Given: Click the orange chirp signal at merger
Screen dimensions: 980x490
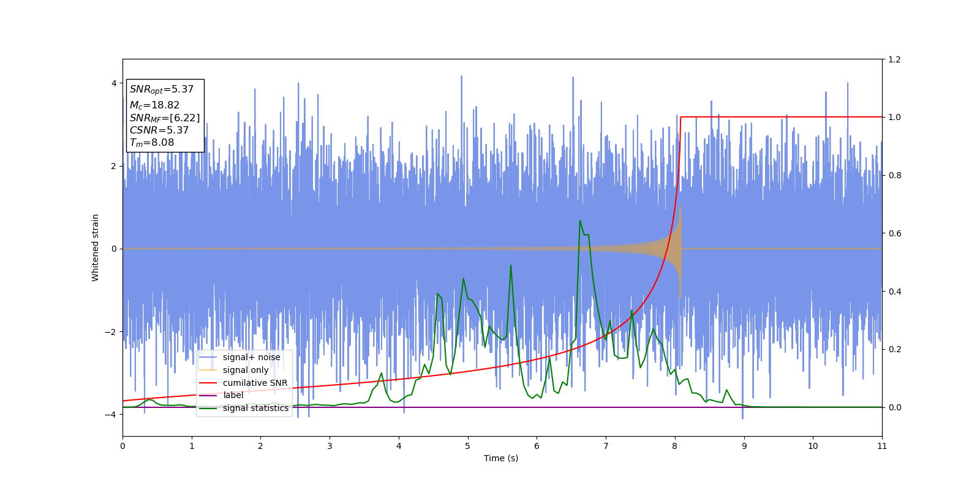Looking at the screenshot, I should pyautogui.click(x=679, y=249).
